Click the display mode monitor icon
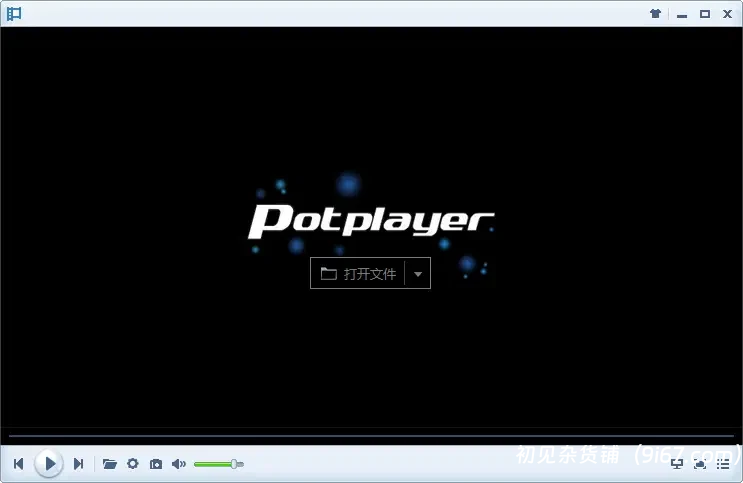743x483 pixels. [x=677, y=464]
